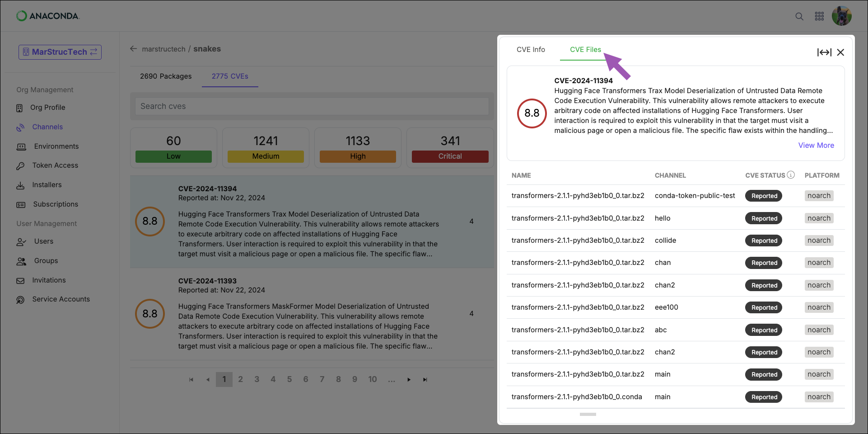Screen dimensions: 868x434
Task: Click the CHANNEL column header
Action: click(670, 175)
